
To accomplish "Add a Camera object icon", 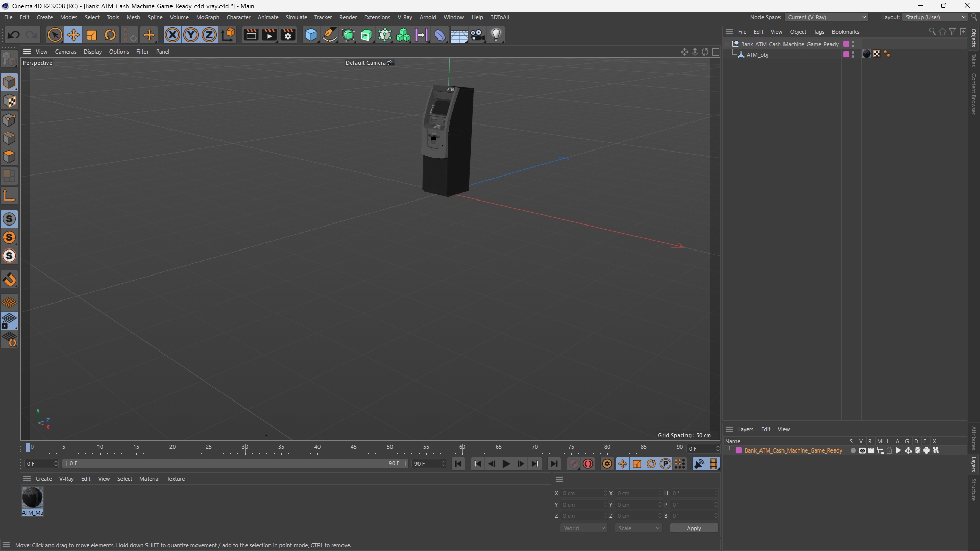I will [477, 35].
